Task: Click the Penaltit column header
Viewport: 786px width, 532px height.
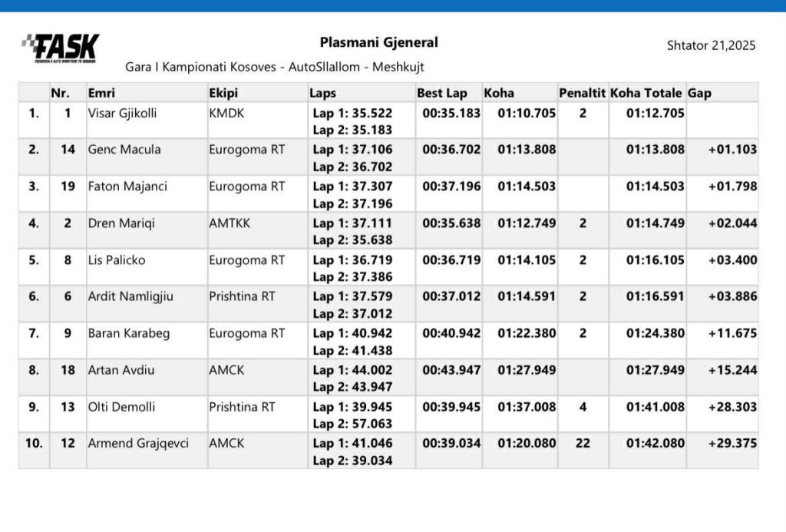Action: 583,93
